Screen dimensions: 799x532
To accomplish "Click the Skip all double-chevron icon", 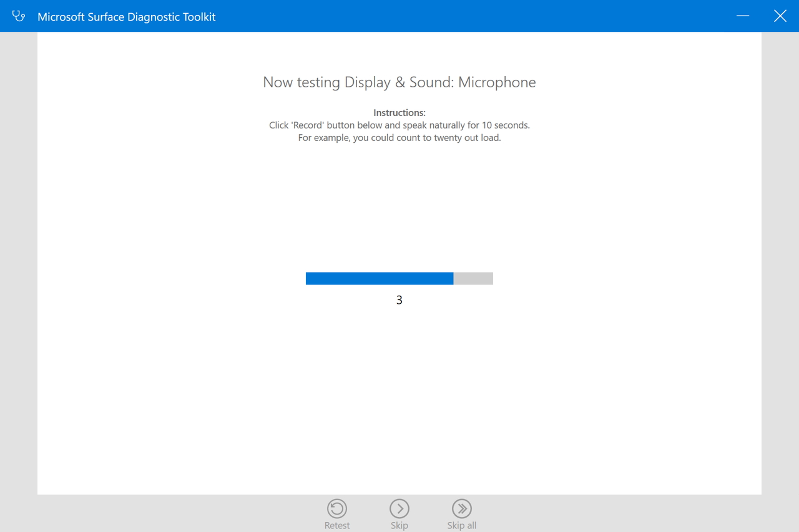I will coord(462,508).
